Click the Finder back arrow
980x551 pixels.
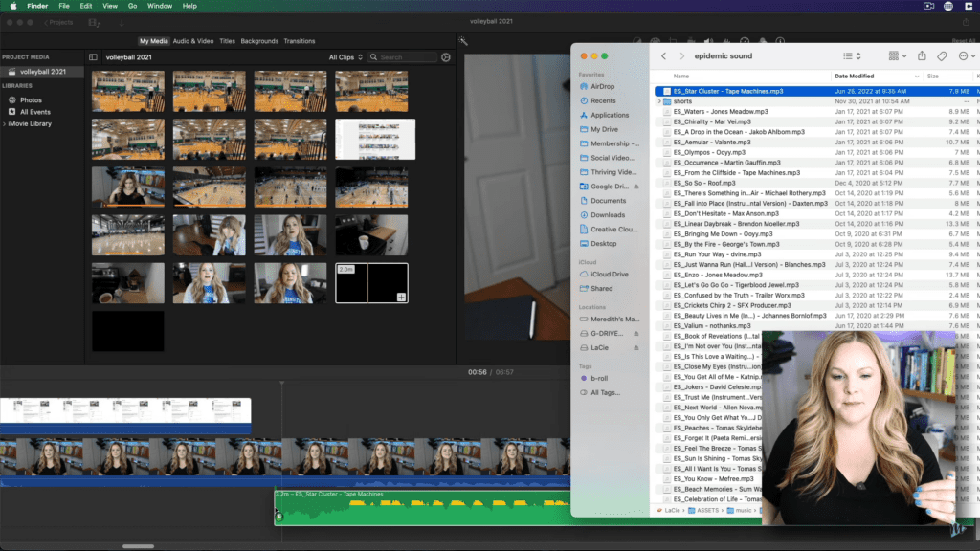pos(664,56)
